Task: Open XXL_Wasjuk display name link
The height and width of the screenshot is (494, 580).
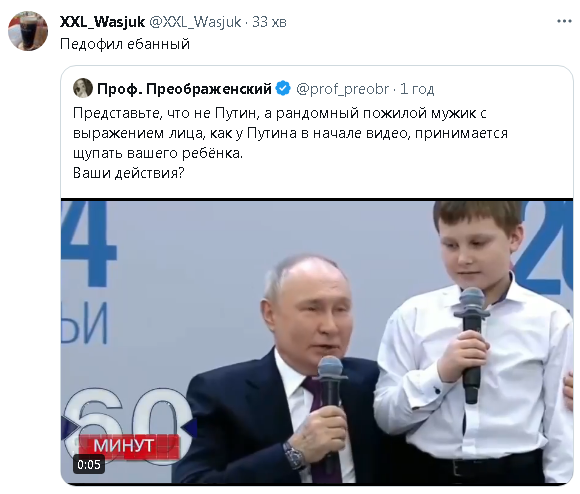Action: (x=102, y=22)
